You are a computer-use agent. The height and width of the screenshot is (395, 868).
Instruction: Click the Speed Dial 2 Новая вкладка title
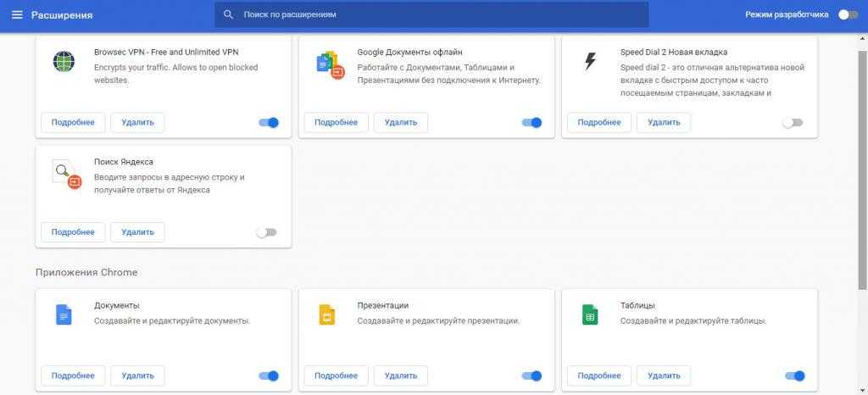674,52
